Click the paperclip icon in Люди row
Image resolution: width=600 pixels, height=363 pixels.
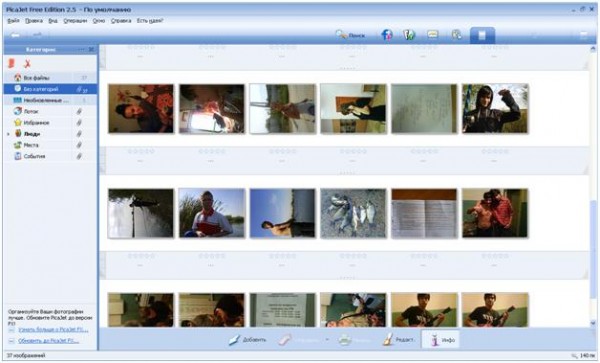pos(79,134)
